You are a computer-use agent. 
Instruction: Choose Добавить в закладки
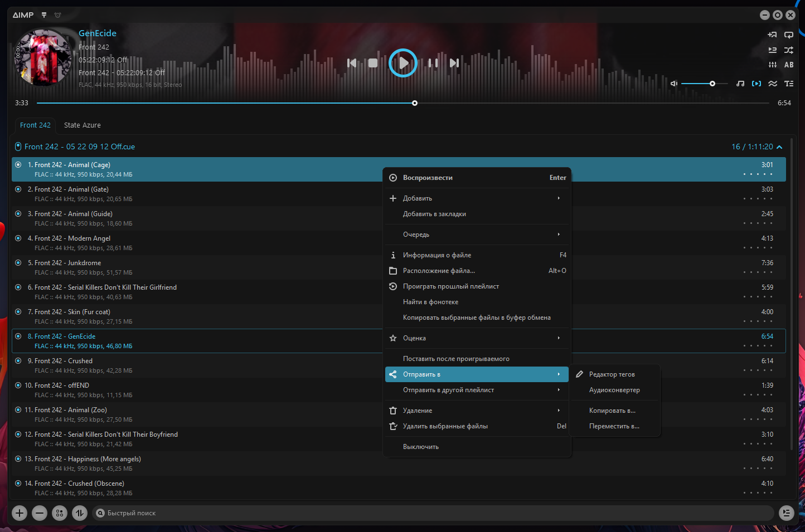(477, 214)
